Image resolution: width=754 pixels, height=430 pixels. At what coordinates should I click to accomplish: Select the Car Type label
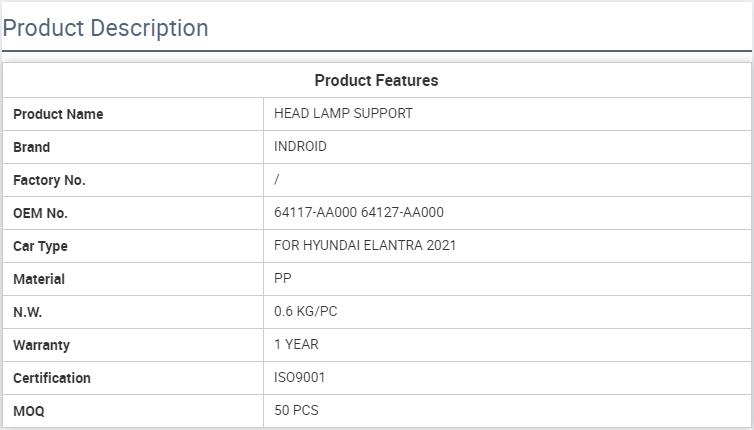[x=40, y=246]
